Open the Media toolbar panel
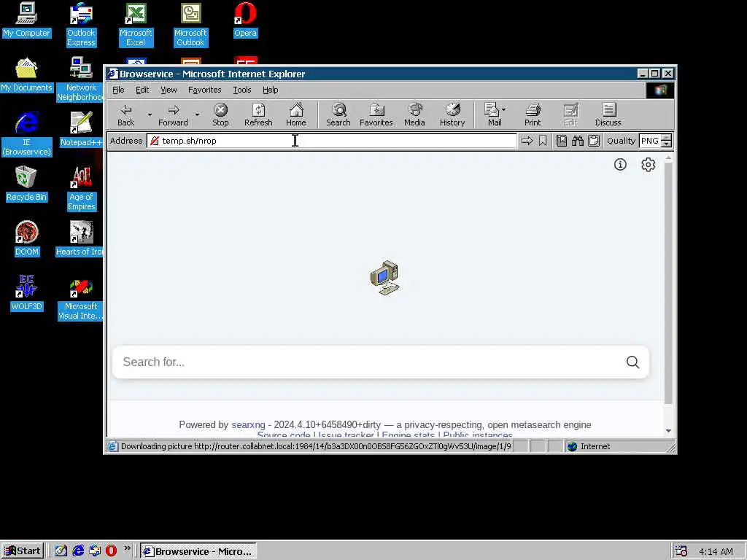This screenshot has height=560, width=747. click(x=414, y=114)
